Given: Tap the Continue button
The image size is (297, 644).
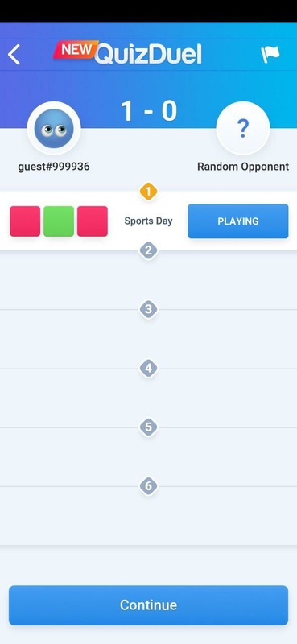Looking at the screenshot, I should (148, 605).
